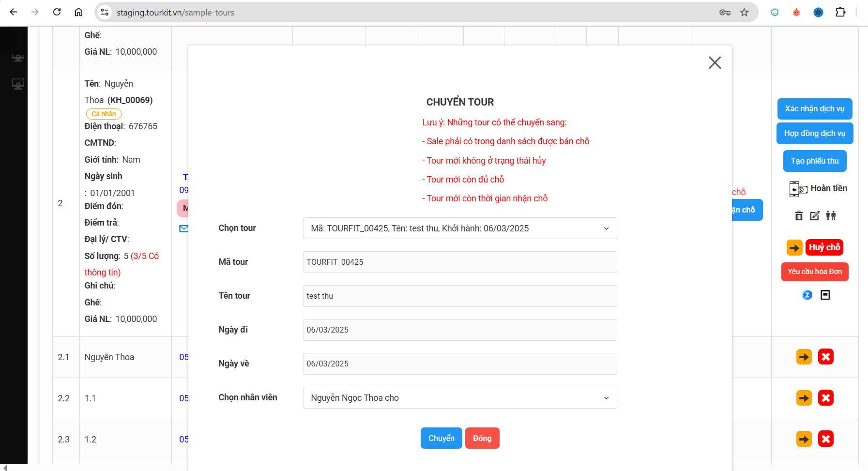The width and height of the screenshot is (868, 471).
Task: Focus the Tên tour text field
Action: tap(459, 296)
